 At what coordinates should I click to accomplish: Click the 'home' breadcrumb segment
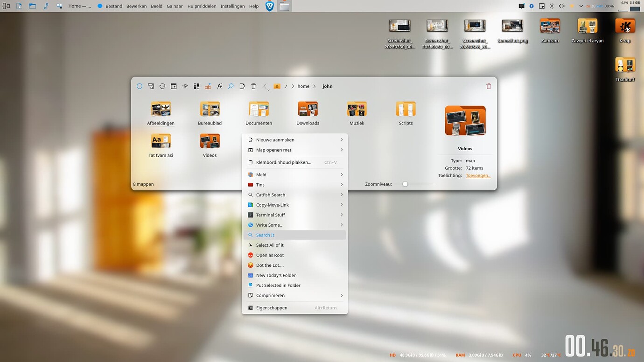(303, 86)
